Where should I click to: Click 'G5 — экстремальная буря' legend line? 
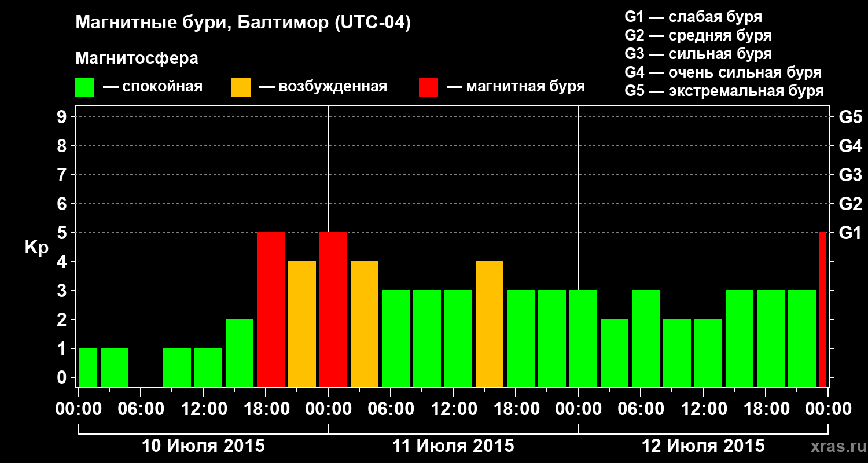(x=724, y=91)
